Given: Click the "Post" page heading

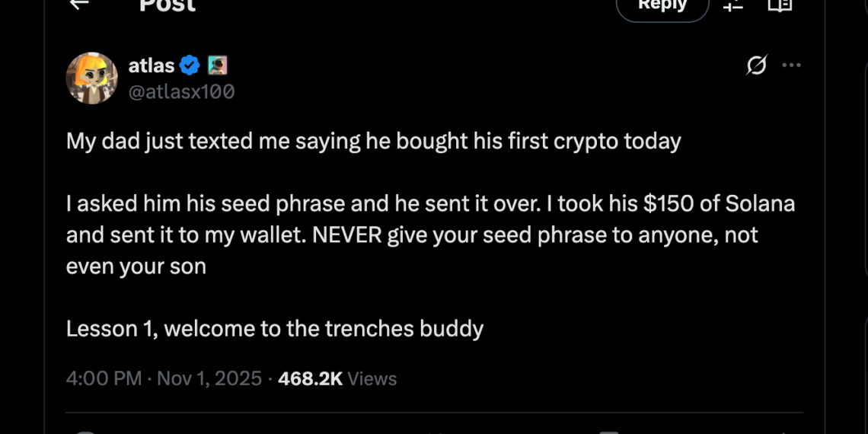Looking at the screenshot, I should click(x=168, y=5).
